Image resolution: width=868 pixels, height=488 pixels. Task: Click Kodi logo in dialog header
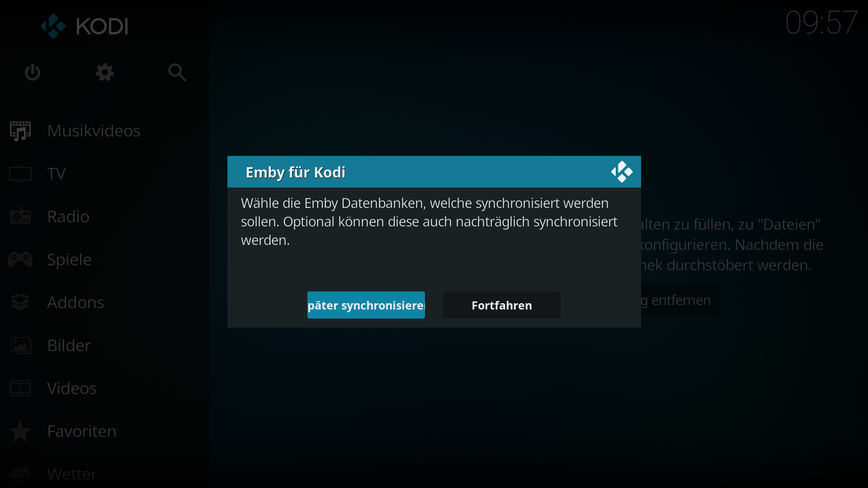click(x=622, y=172)
